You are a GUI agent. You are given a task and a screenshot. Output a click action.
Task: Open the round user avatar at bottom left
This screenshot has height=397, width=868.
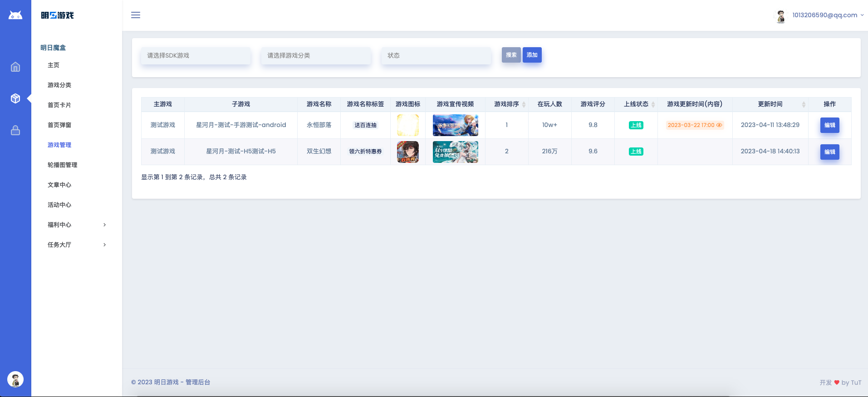[15, 379]
